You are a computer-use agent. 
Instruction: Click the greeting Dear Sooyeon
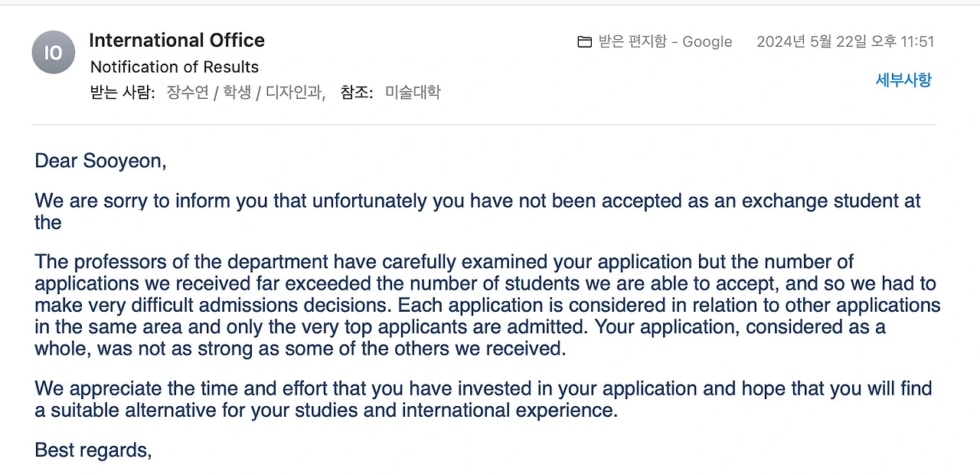tap(100, 162)
